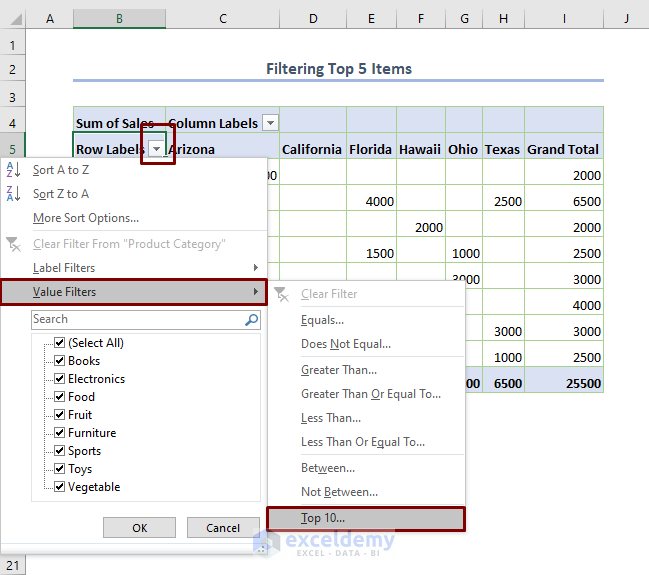Click the filter Search box
649x575 pixels.
[x=146, y=320]
